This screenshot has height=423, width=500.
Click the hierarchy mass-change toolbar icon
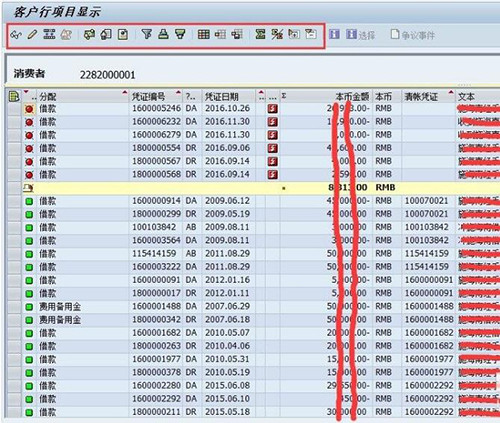point(49,34)
